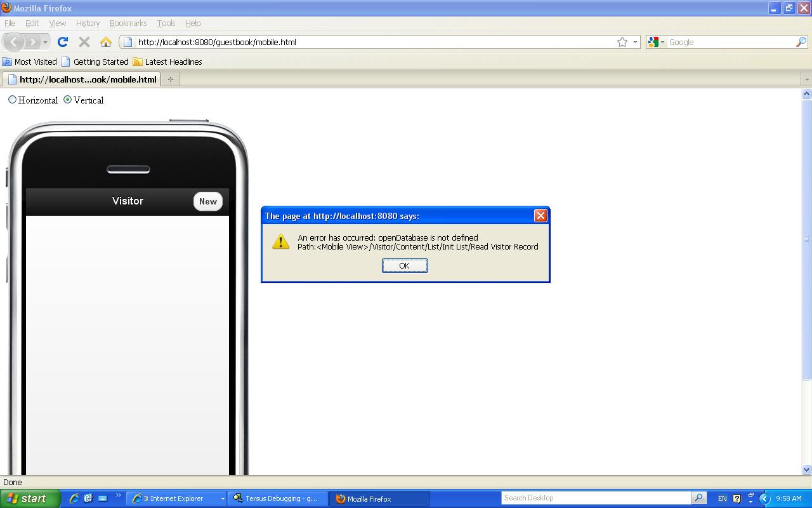Click the Search Desktop input field
The height and width of the screenshot is (508, 812).
pyautogui.click(x=595, y=498)
